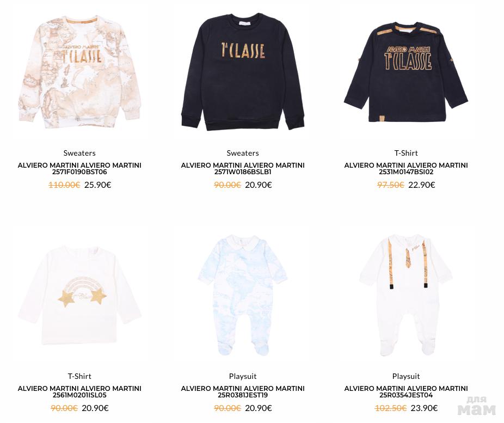Click product title 2571W0186BSLB1
504x423 pixels.
(243, 168)
